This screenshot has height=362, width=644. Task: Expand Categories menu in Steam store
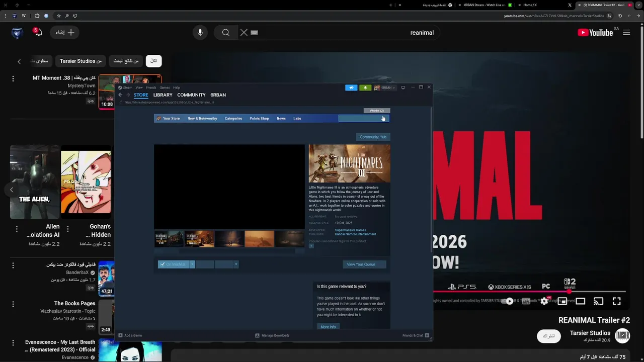point(233,119)
